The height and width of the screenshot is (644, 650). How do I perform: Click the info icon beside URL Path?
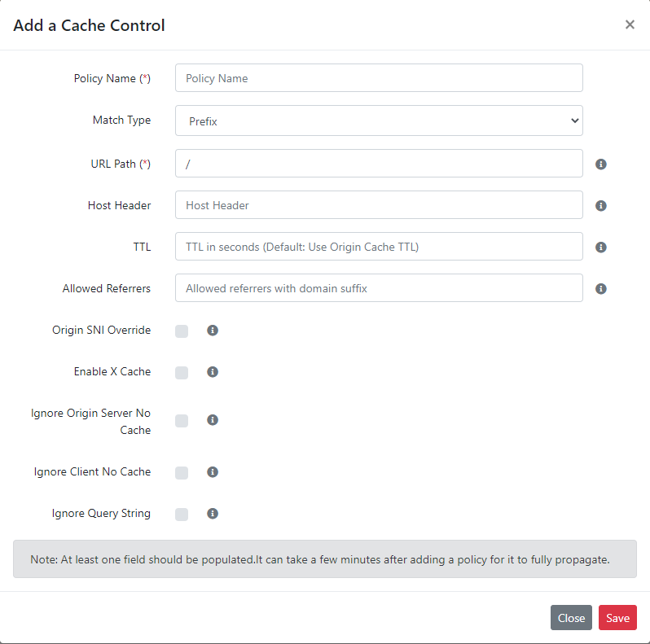tap(600, 164)
